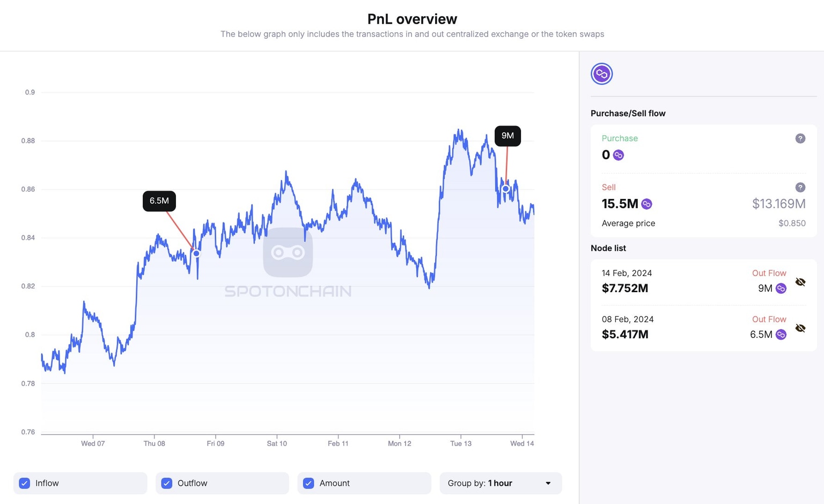Click the Spotonchain watermark logo on chart
Viewport: 824px width, 504px height.
click(288, 253)
